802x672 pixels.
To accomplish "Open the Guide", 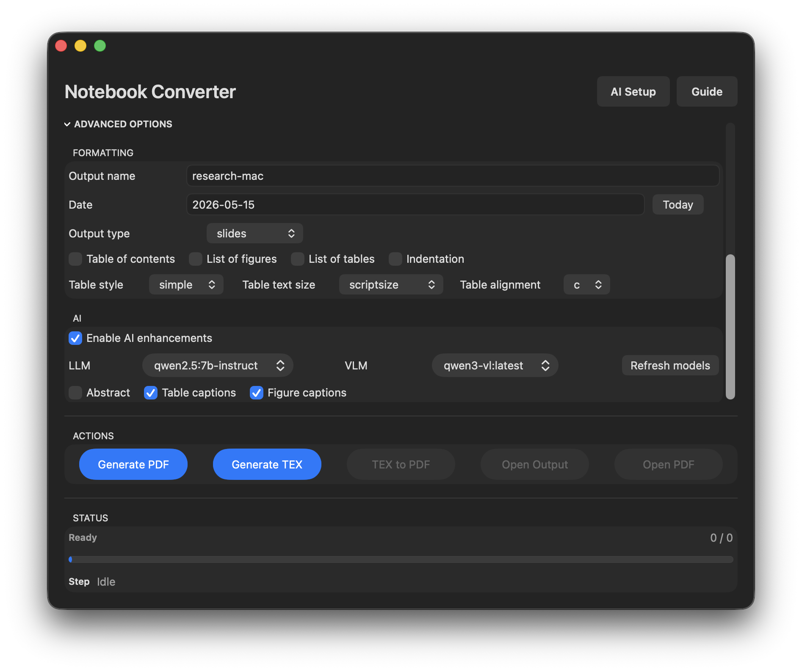I will click(x=707, y=91).
